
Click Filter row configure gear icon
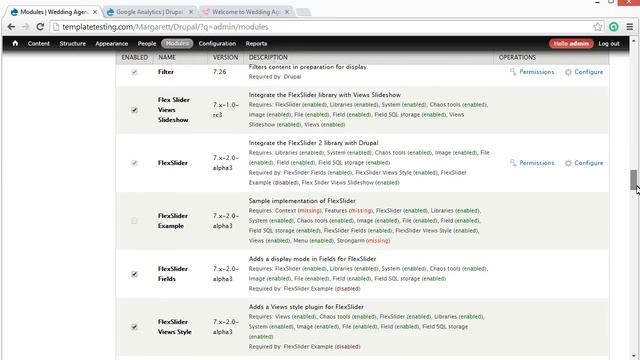coord(568,72)
